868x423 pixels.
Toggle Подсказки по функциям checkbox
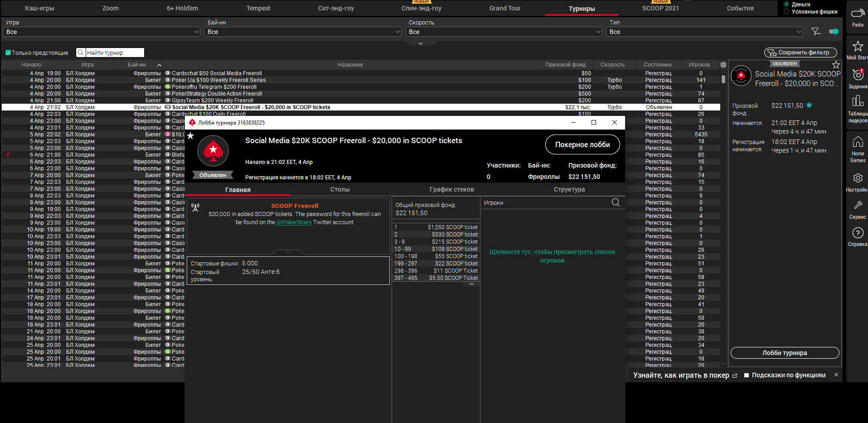(x=747, y=375)
